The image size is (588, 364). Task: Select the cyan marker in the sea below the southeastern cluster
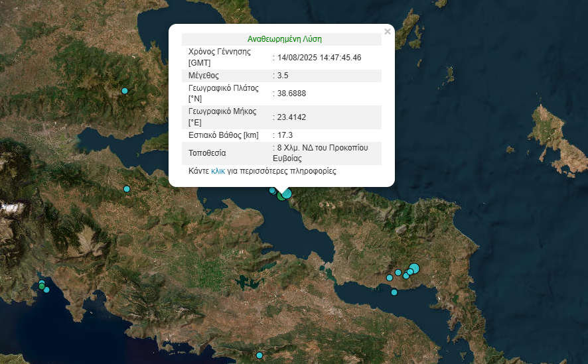pyautogui.click(x=394, y=292)
